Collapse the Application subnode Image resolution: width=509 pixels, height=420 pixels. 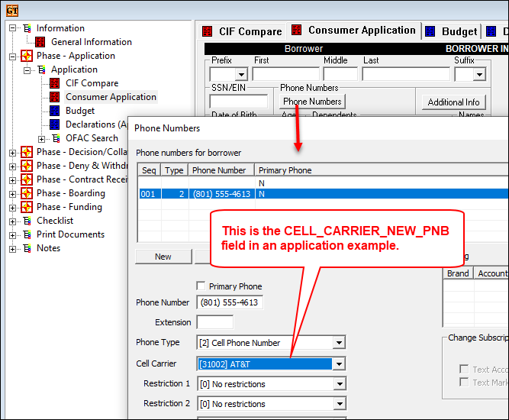27,70
